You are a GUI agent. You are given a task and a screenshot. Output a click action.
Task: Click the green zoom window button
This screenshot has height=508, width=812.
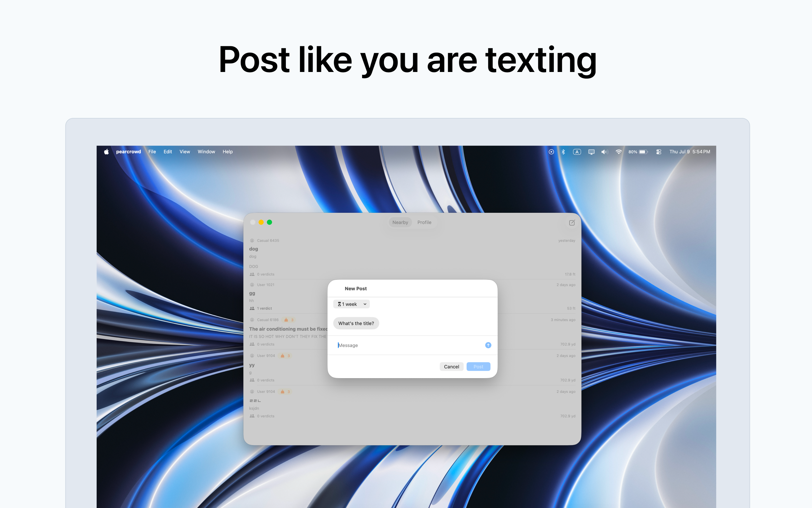click(x=270, y=222)
